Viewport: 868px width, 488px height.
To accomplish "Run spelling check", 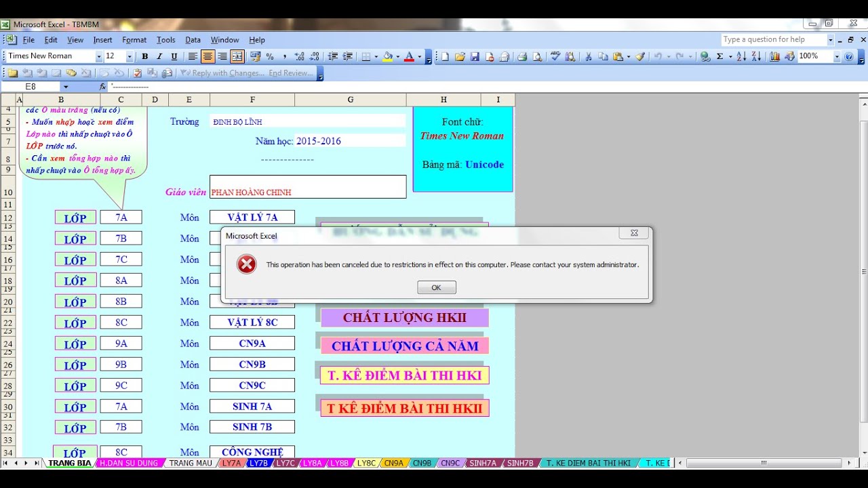I will tap(555, 56).
